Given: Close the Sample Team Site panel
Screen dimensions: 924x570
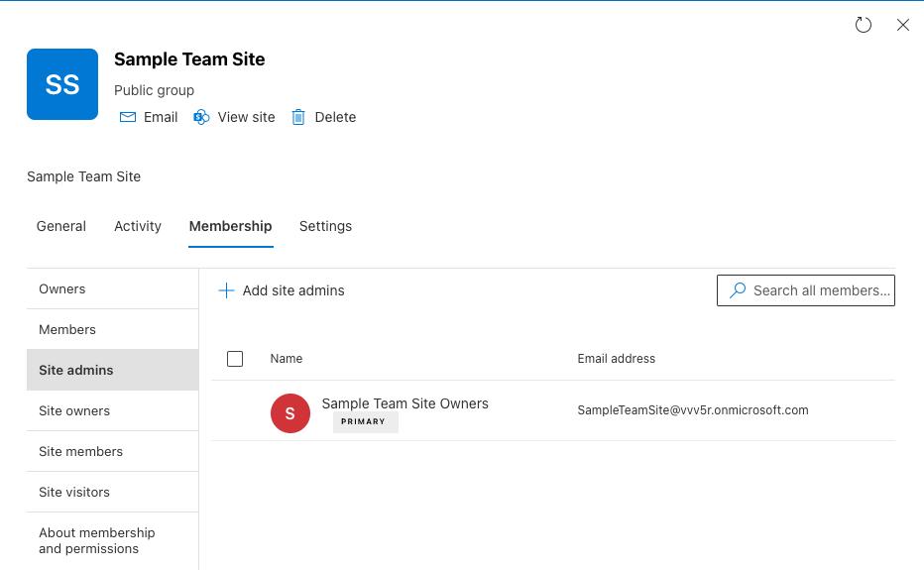Looking at the screenshot, I should click(x=902, y=25).
